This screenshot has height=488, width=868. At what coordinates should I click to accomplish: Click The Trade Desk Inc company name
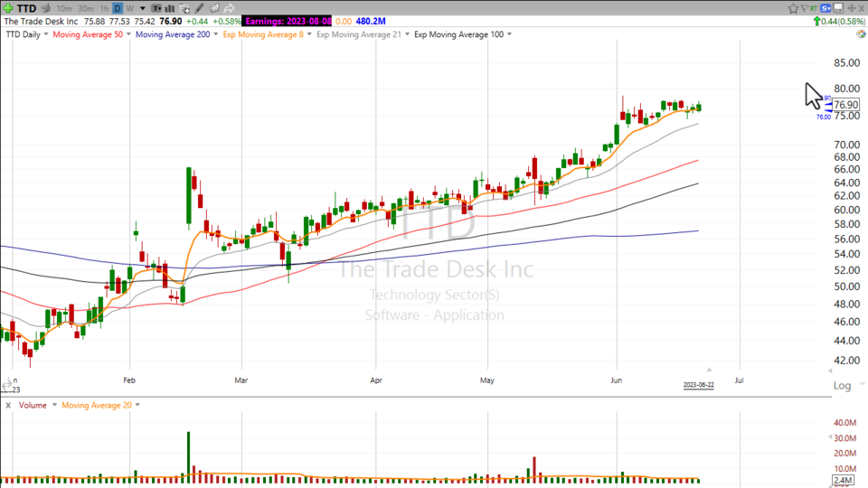pos(41,21)
